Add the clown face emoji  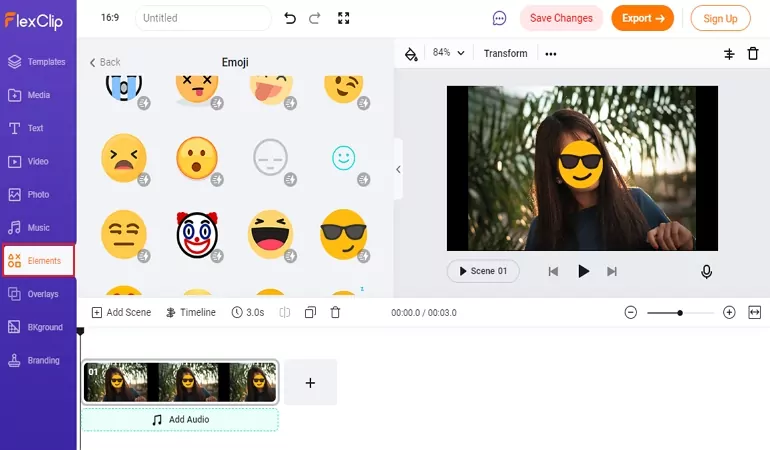point(197,235)
